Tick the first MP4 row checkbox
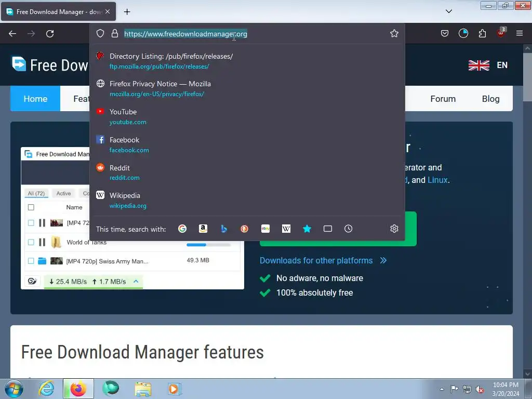532x399 pixels. 31,223
